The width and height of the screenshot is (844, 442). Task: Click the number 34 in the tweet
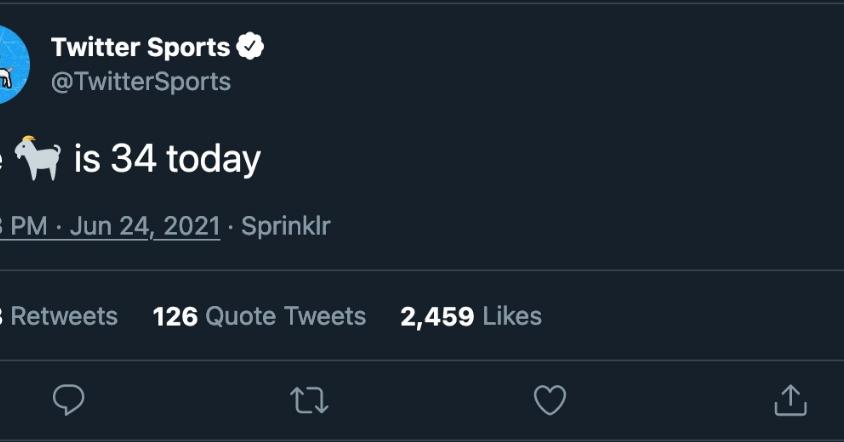tap(133, 158)
